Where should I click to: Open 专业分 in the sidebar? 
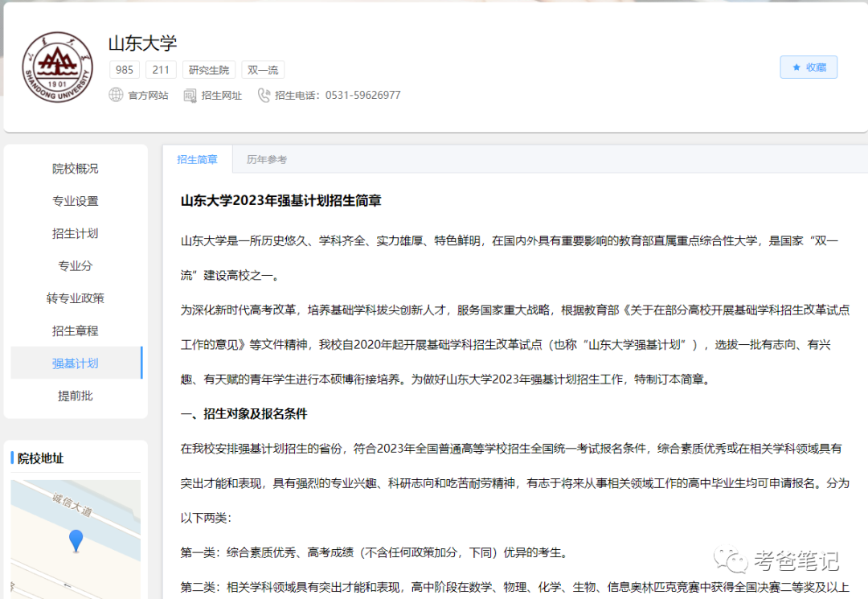(76, 265)
